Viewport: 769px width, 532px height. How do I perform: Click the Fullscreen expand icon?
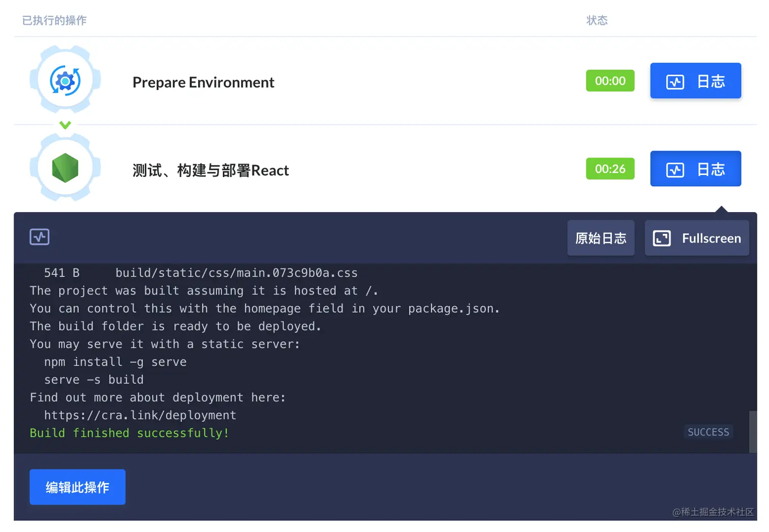(662, 238)
